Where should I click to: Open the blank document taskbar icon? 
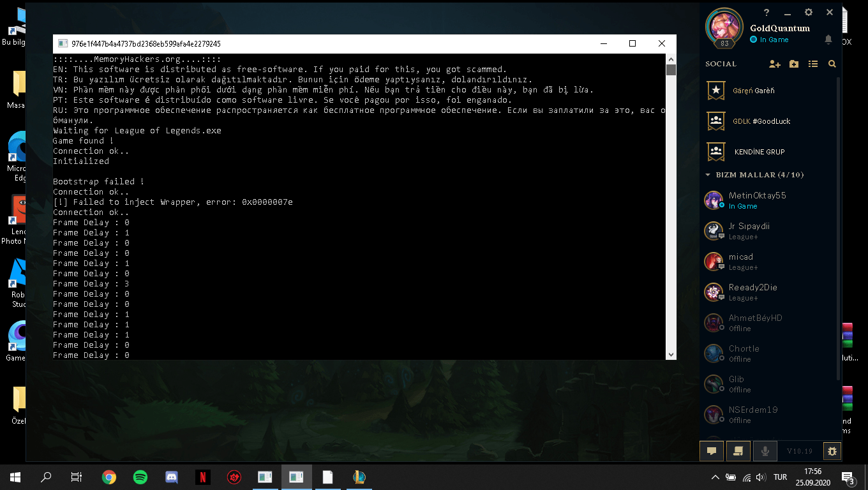328,477
